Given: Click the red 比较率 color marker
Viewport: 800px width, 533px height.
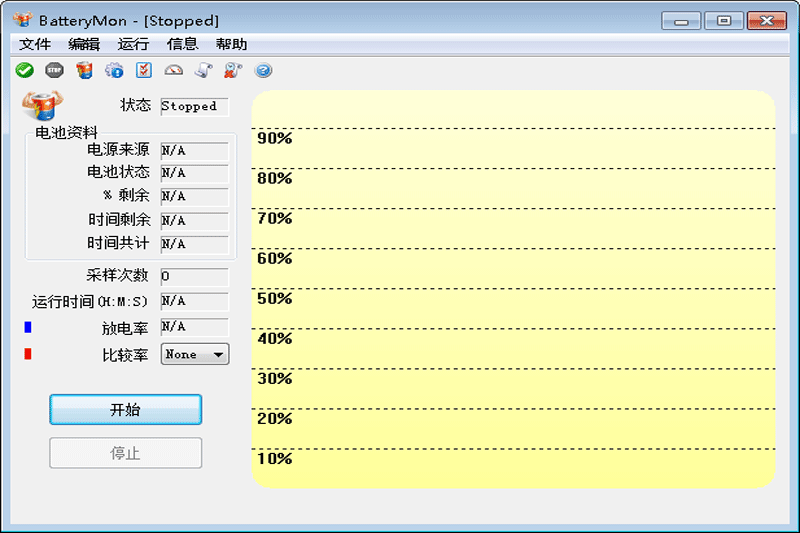Looking at the screenshot, I should pos(28,353).
